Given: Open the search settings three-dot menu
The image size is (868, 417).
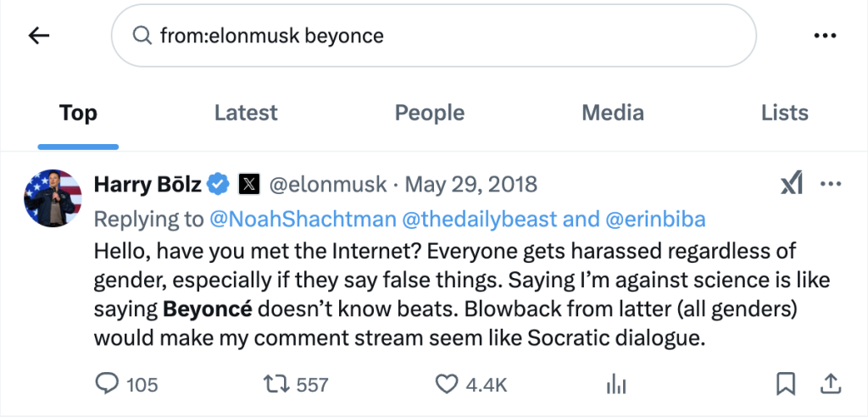Looking at the screenshot, I should 825,36.
